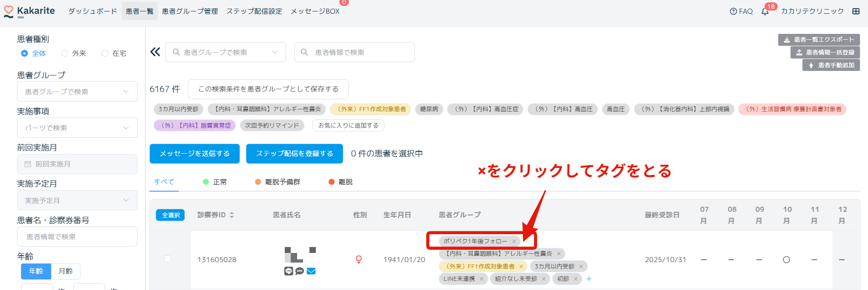Click 患者情報一括登録 button

click(x=825, y=53)
